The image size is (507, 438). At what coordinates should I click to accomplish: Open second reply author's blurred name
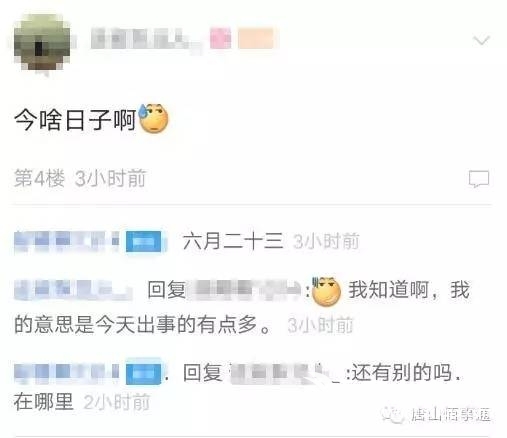pyautogui.click(x=73, y=290)
